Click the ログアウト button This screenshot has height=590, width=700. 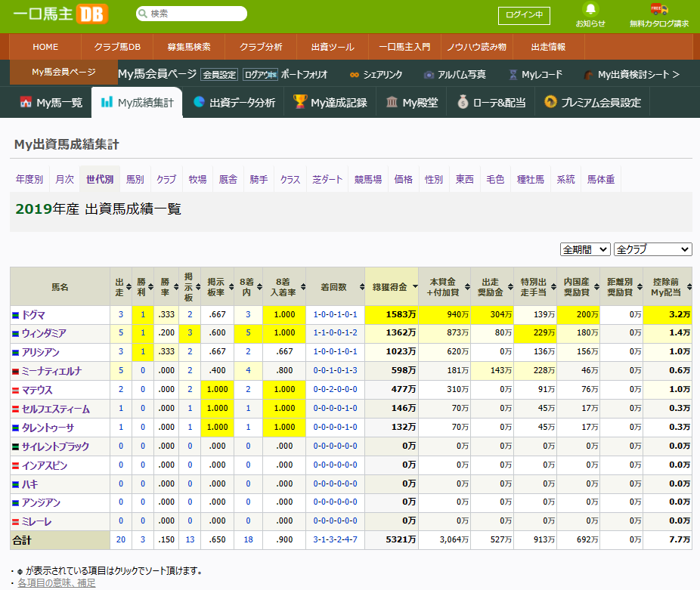pos(260,75)
